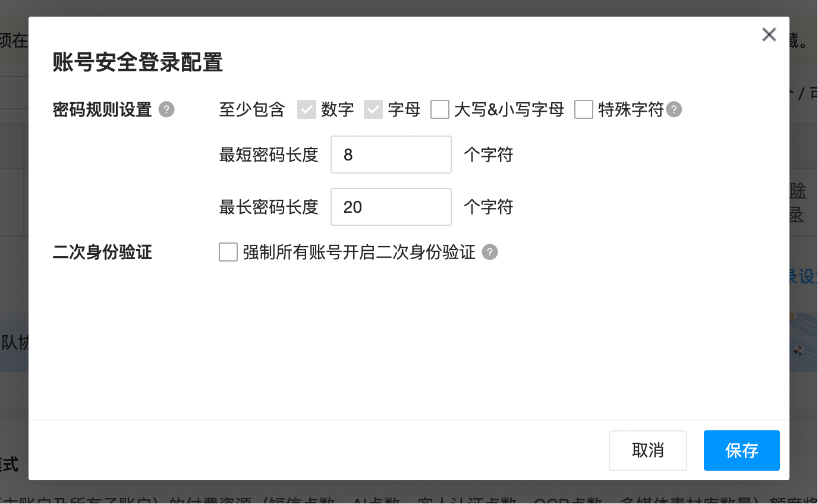Click help icon next to 特殊字符
The height and width of the screenshot is (504, 818).
[674, 109]
